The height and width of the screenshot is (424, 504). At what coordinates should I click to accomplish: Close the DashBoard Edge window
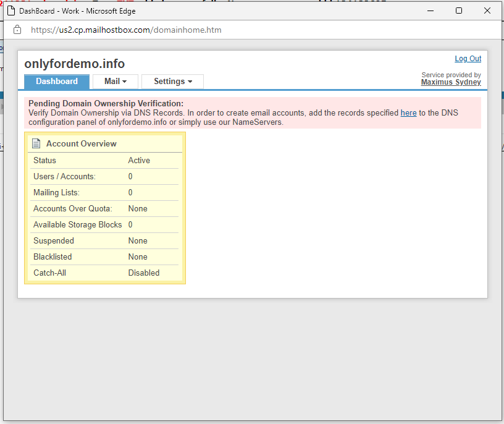click(487, 11)
